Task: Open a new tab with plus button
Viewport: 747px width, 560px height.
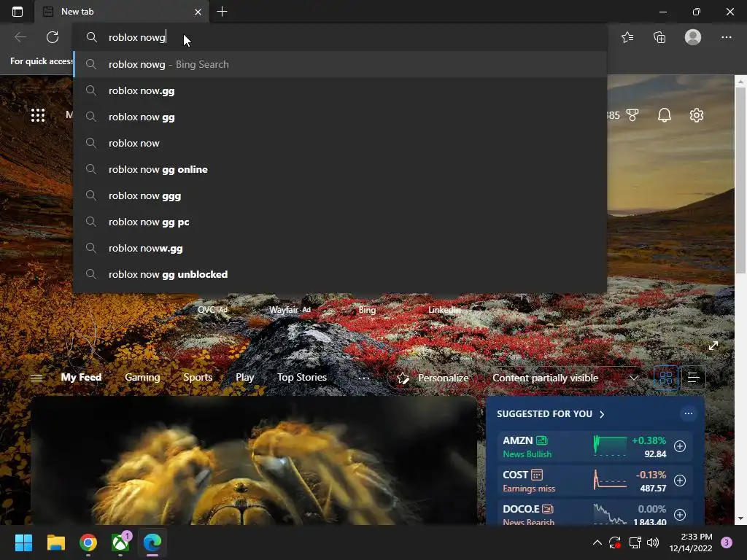Action: (222, 12)
